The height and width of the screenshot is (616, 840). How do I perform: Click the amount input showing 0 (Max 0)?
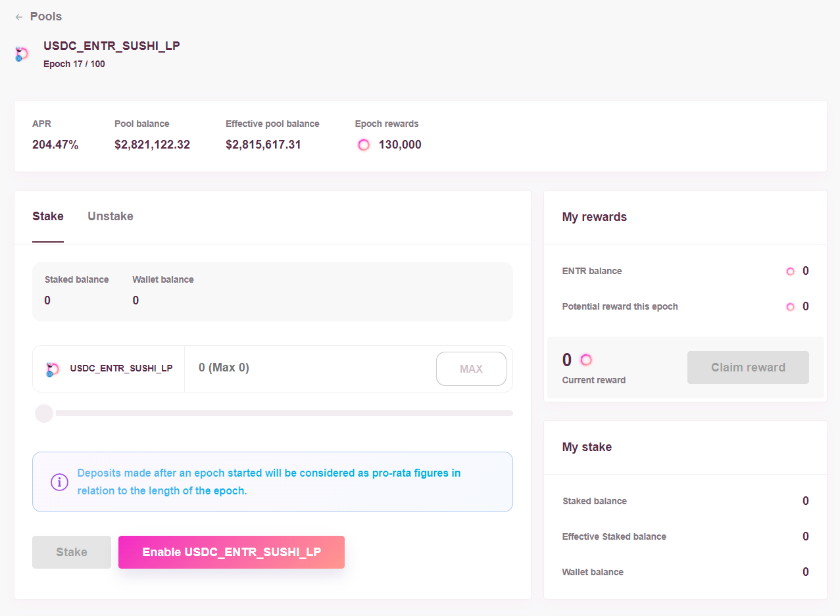pos(309,368)
